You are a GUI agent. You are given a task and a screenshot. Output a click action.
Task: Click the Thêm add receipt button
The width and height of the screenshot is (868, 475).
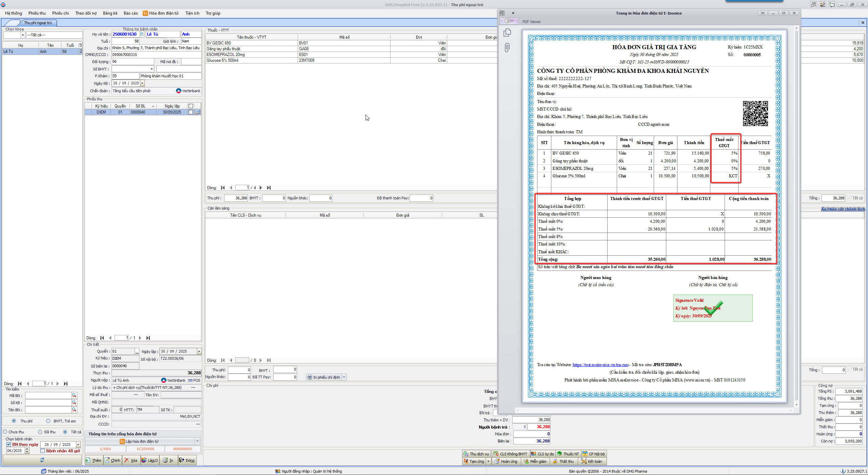(x=93, y=460)
